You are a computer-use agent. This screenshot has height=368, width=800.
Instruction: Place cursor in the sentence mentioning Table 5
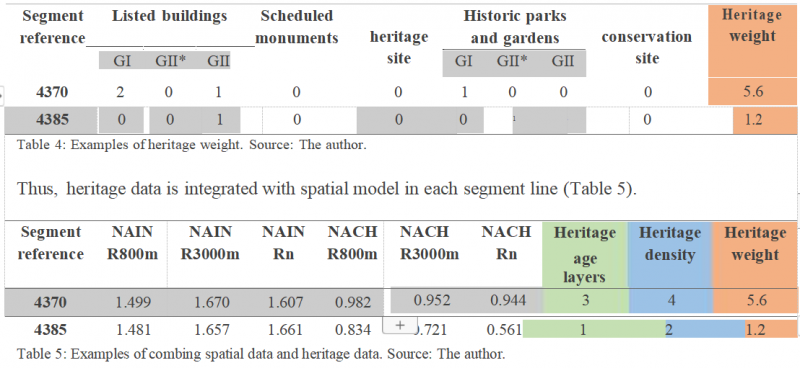(328, 188)
